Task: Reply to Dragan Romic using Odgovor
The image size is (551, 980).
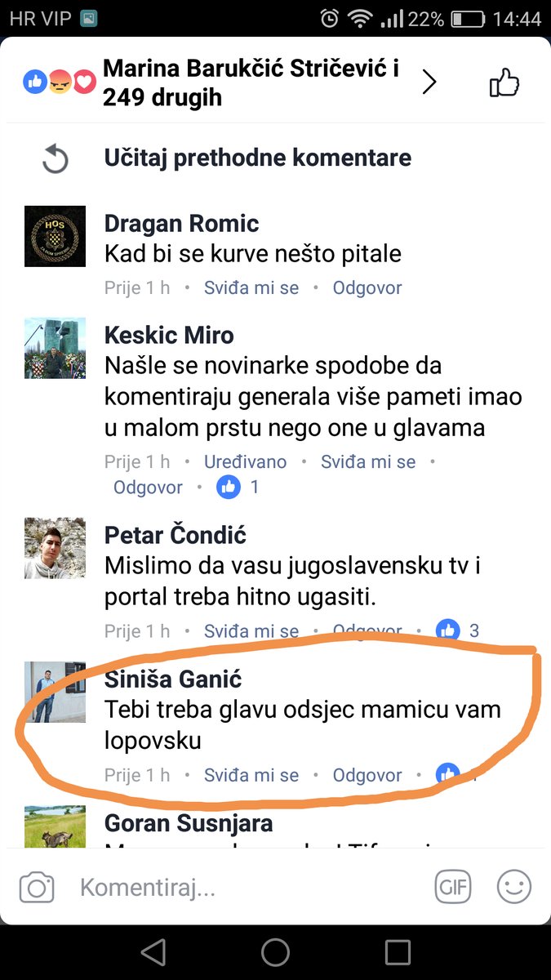Action: pos(367,287)
